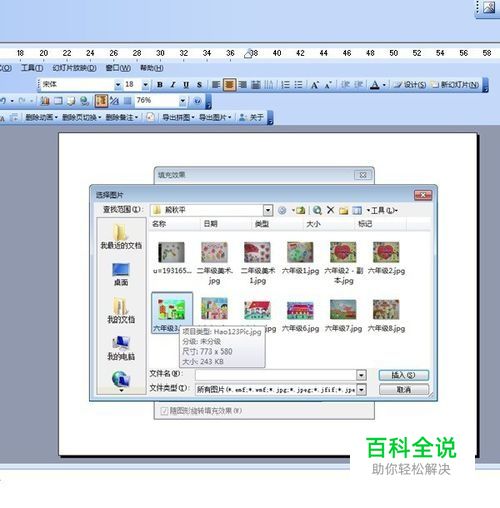The height and width of the screenshot is (508, 500).
Task: Click the New Slide (新幻灯片) button
Action: click(x=456, y=85)
